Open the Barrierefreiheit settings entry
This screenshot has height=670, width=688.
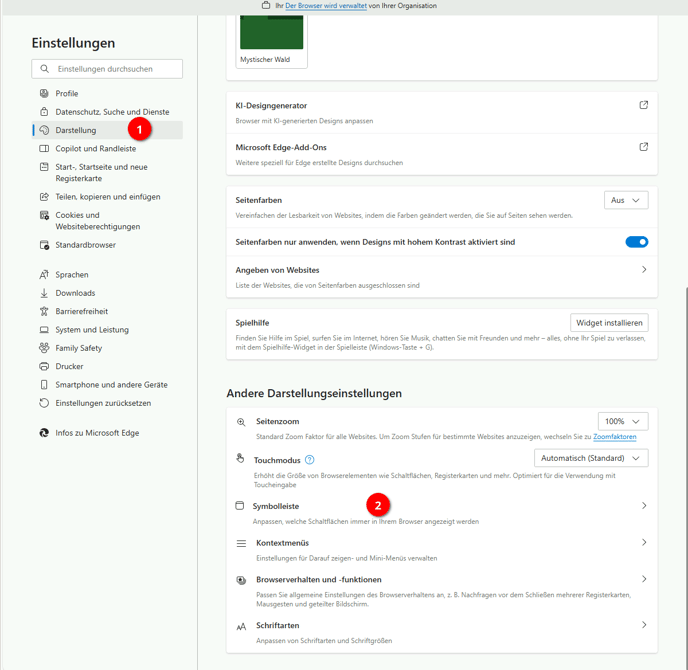point(107,312)
